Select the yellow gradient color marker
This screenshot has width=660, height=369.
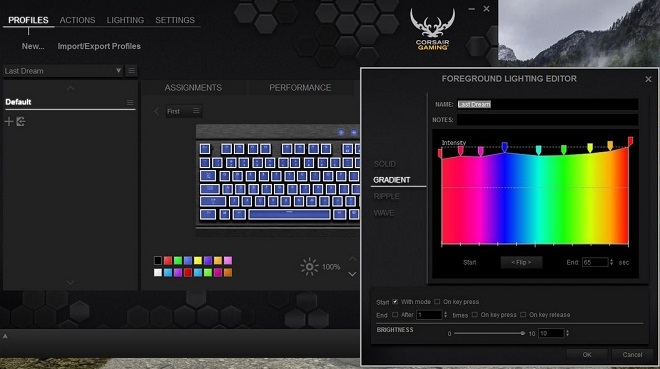(x=590, y=147)
